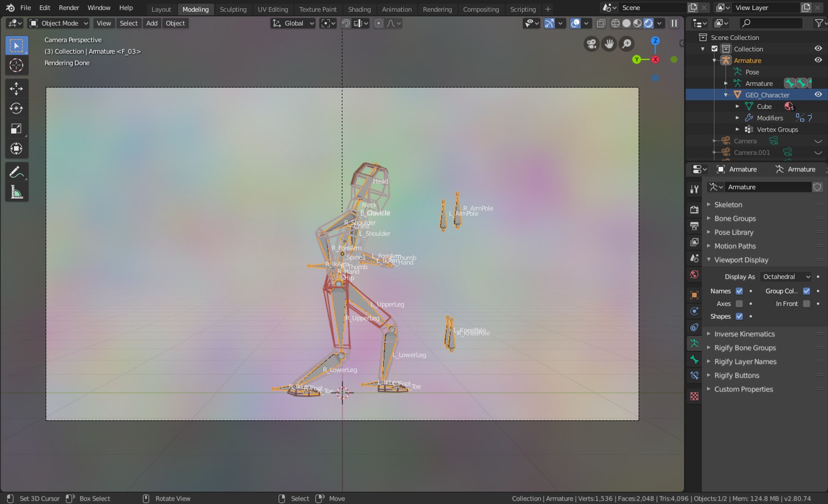Screen dimensions: 828x504
Task: Toggle camera view with the viewport camera icon
Action: tap(591, 44)
